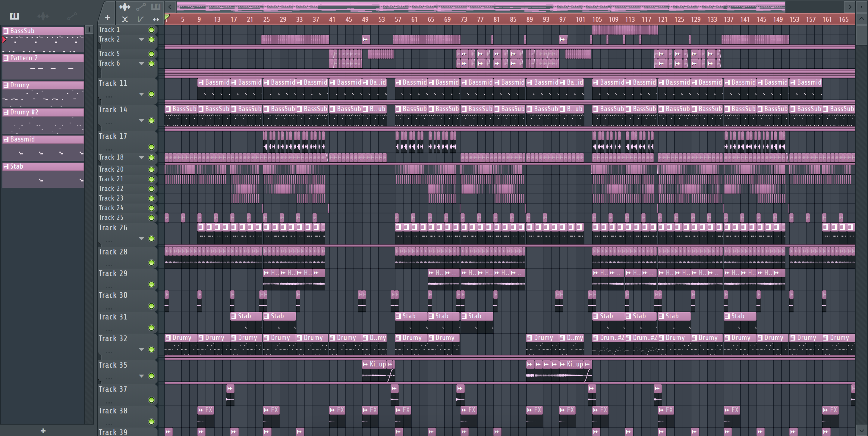Click bar 41 on the timeline ruler

point(332,19)
